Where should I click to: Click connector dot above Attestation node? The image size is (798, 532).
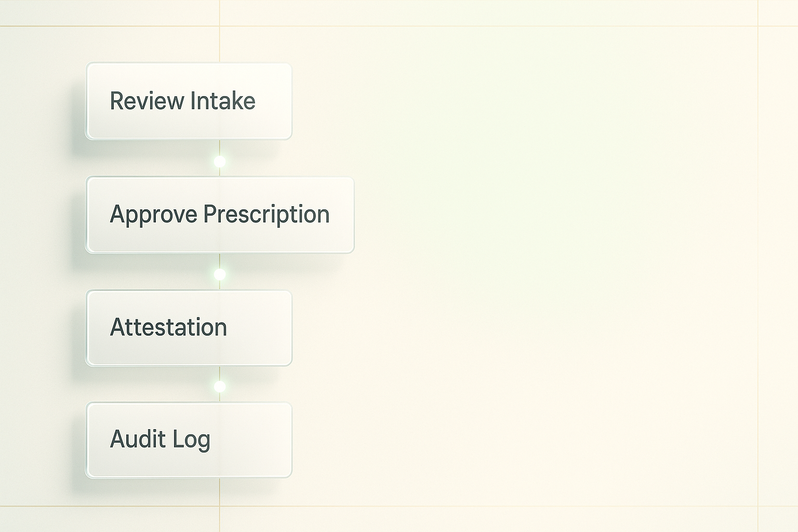pyautogui.click(x=220, y=274)
